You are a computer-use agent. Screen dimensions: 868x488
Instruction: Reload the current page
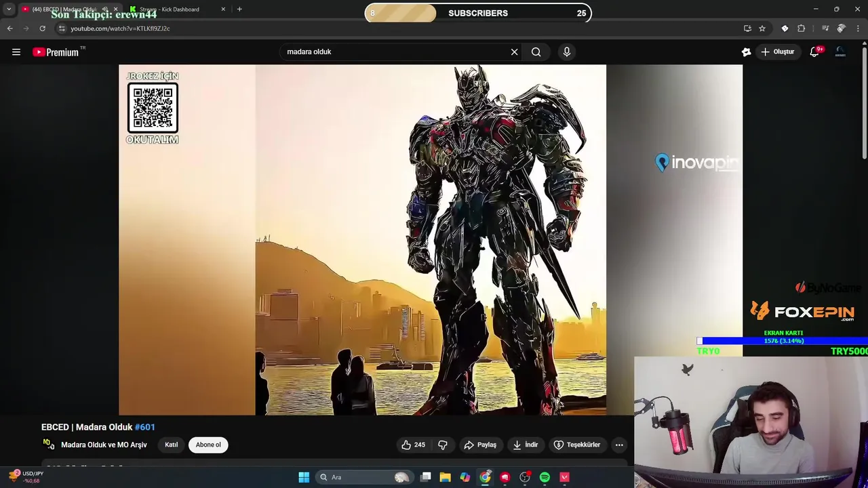tap(42, 28)
